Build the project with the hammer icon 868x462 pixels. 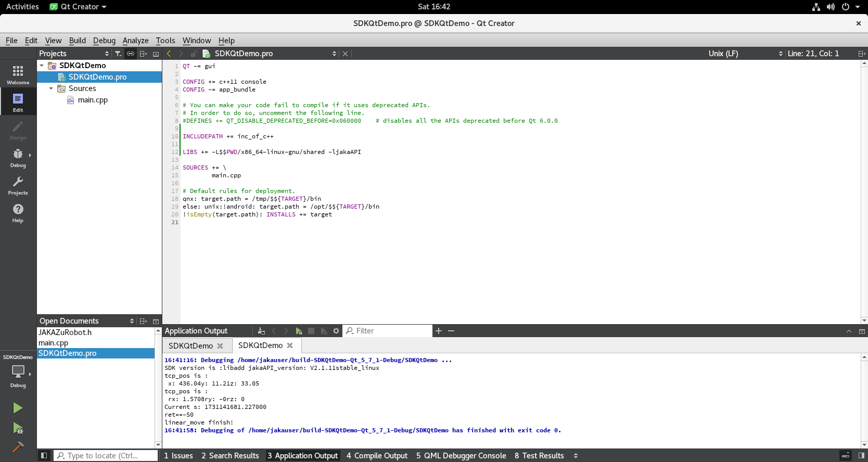[18, 447]
